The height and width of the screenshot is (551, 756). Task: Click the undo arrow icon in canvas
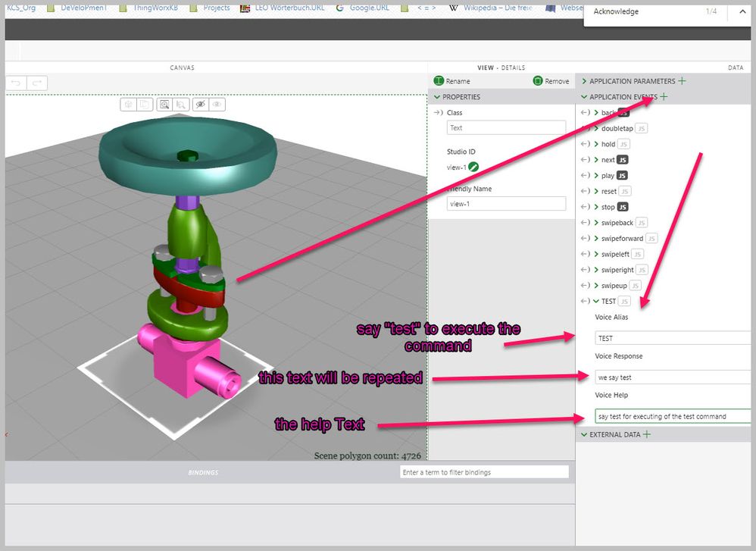click(16, 83)
